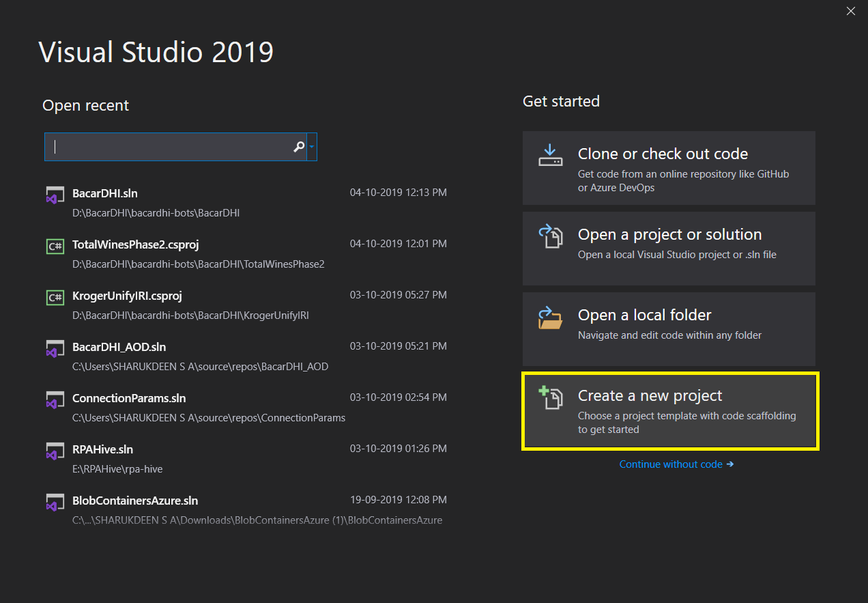Image resolution: width=868 pixels, height=603 pixels.
Task: Expand the search box dropdown arrow
Action: tap(312, 147)
